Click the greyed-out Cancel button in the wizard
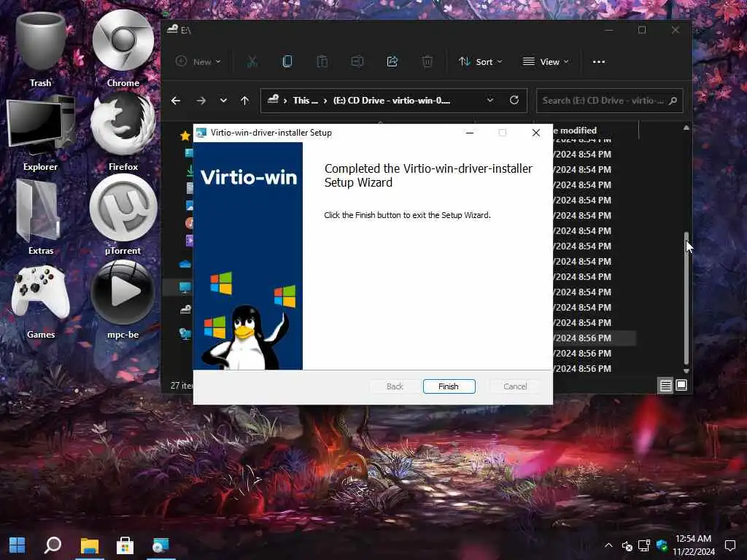 point(515,386)
